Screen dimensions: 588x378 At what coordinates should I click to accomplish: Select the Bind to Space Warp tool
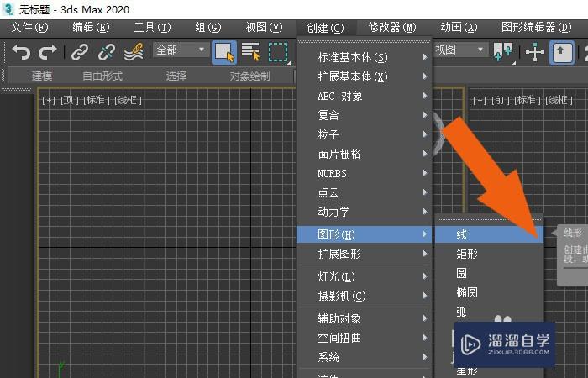134,52
